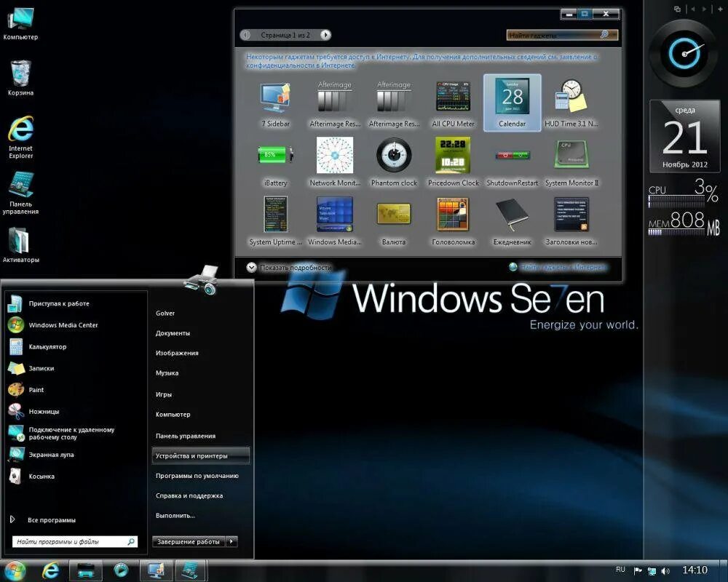Open the Корзина recycle bin icon
This screenshot has height=582, width=728.
point(20,78)
